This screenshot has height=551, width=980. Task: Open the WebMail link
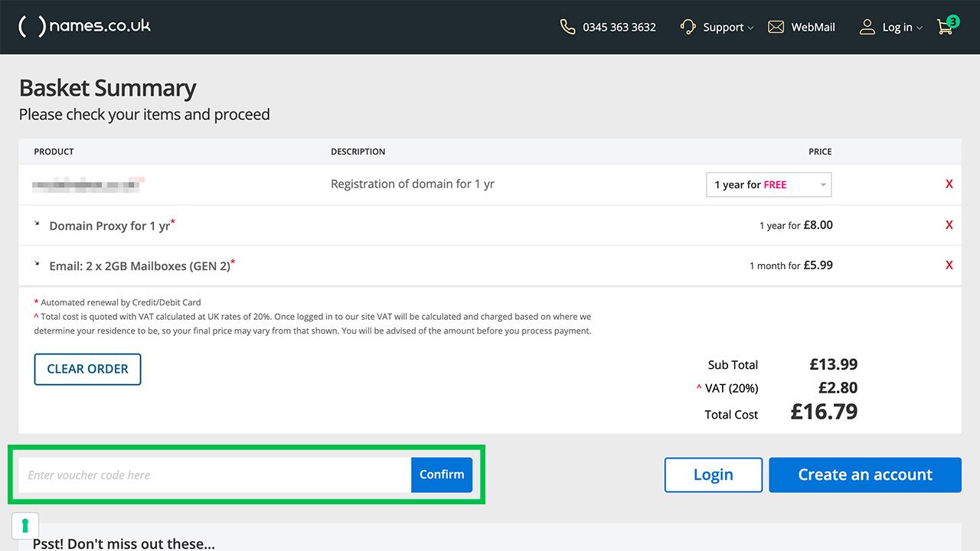pyautogui.click(x=813, y=27)
